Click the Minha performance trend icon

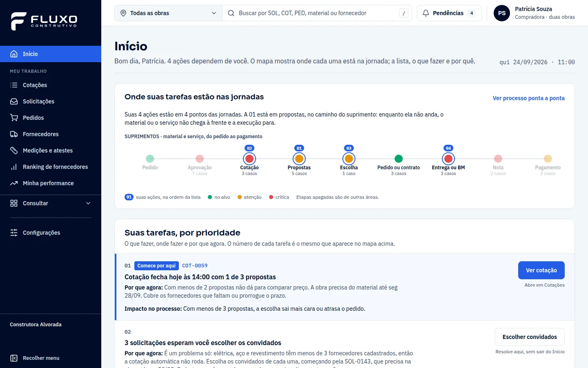point(14,183)
